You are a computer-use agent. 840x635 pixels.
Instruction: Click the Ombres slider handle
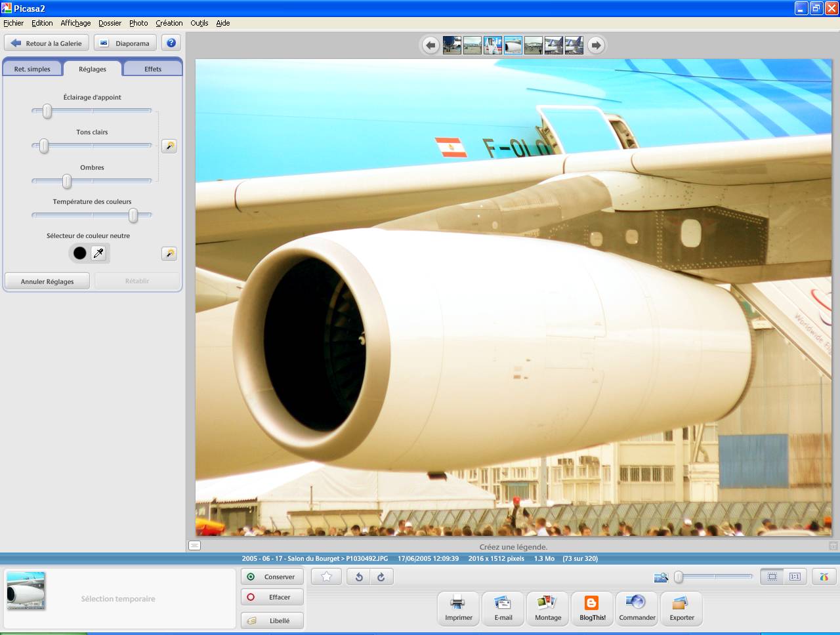(x=67, y=181)
